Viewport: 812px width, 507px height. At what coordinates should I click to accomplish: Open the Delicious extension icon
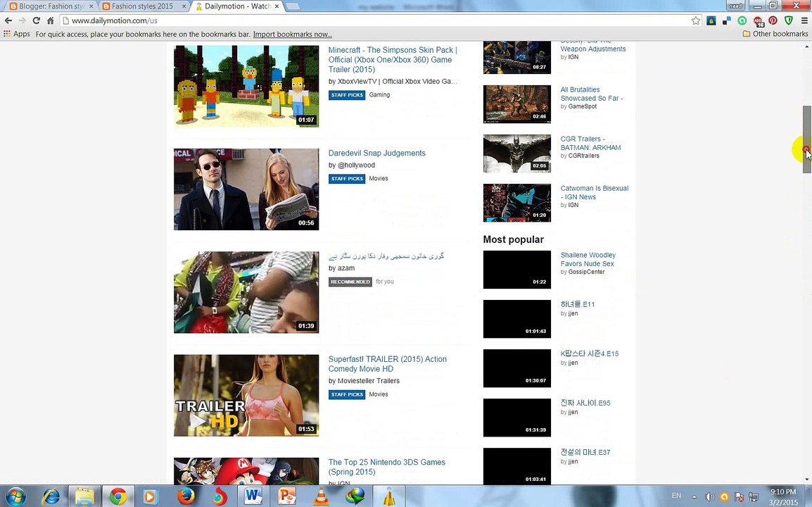click(727, 20)
